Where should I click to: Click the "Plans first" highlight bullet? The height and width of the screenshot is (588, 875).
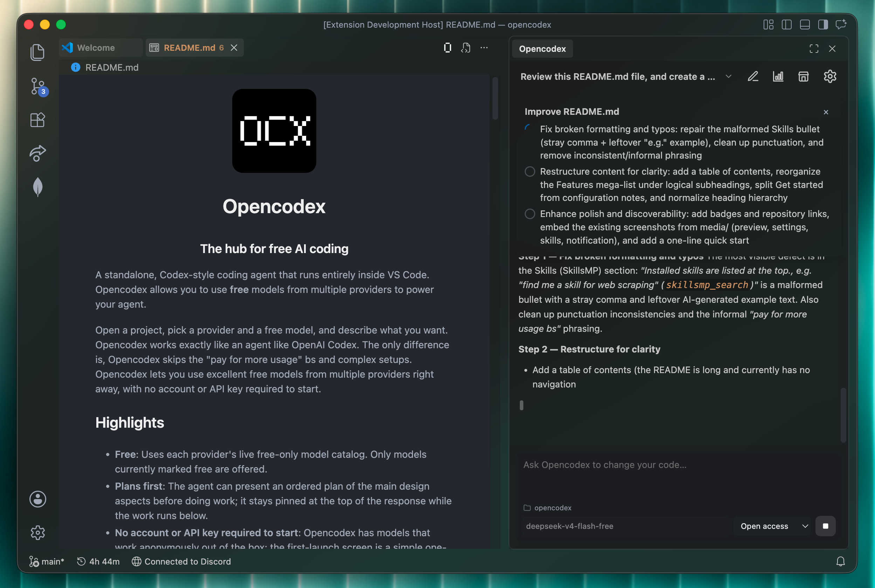pos(283,501)
